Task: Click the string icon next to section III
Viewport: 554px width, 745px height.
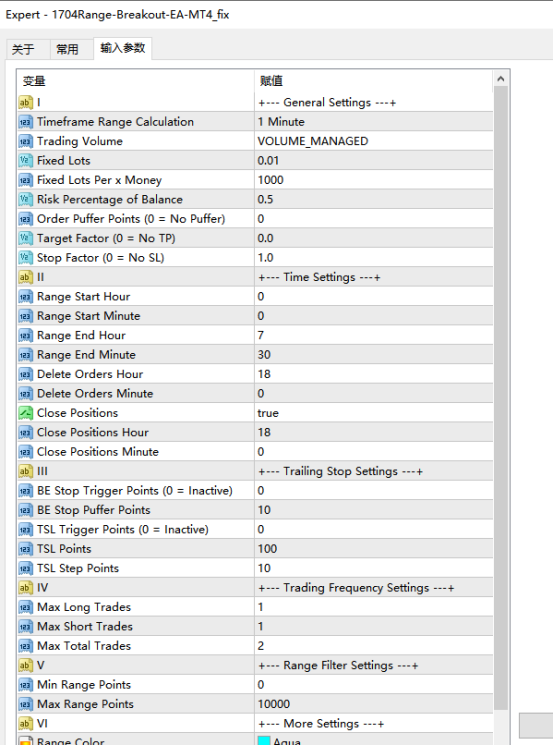Action: tap(25, 471)
